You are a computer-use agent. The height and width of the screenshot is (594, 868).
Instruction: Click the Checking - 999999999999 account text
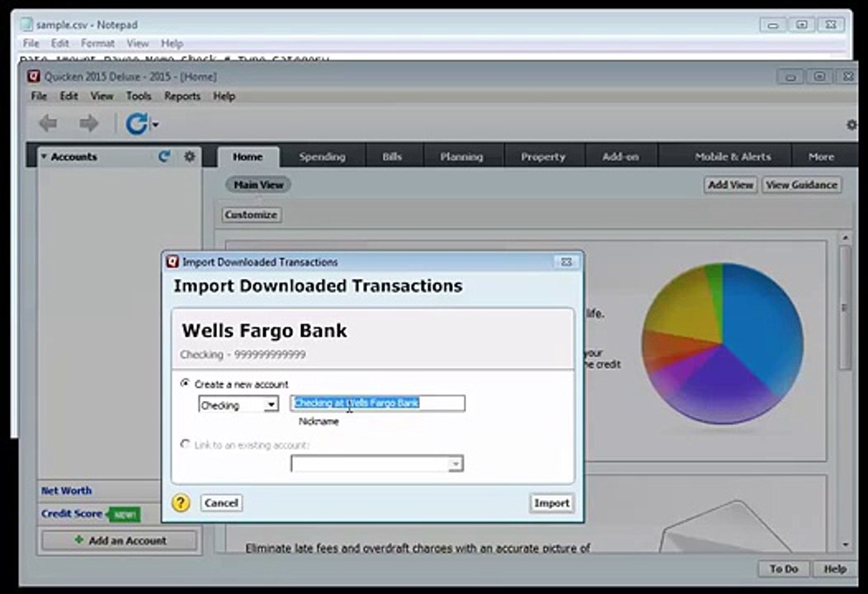[x=243, y=355]
